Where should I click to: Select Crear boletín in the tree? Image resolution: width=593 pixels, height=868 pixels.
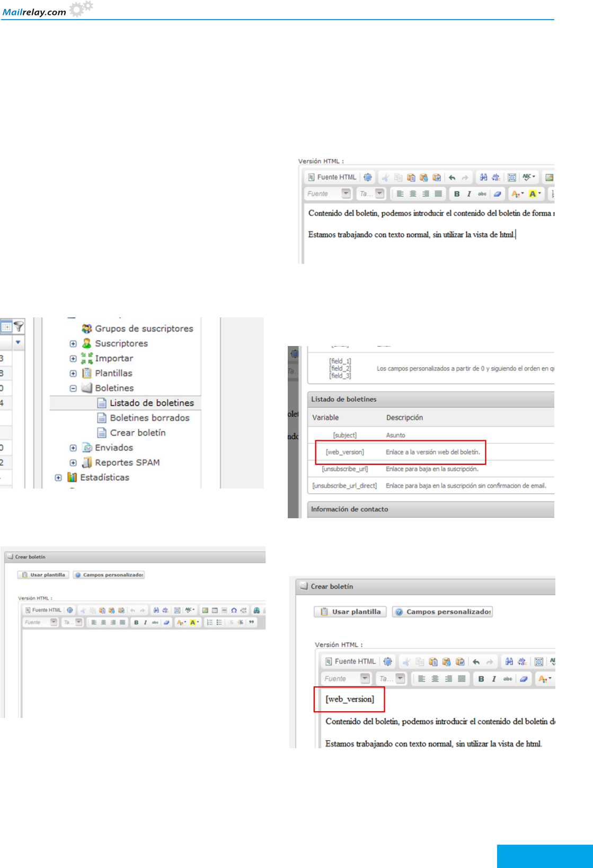tap(138, 432)
